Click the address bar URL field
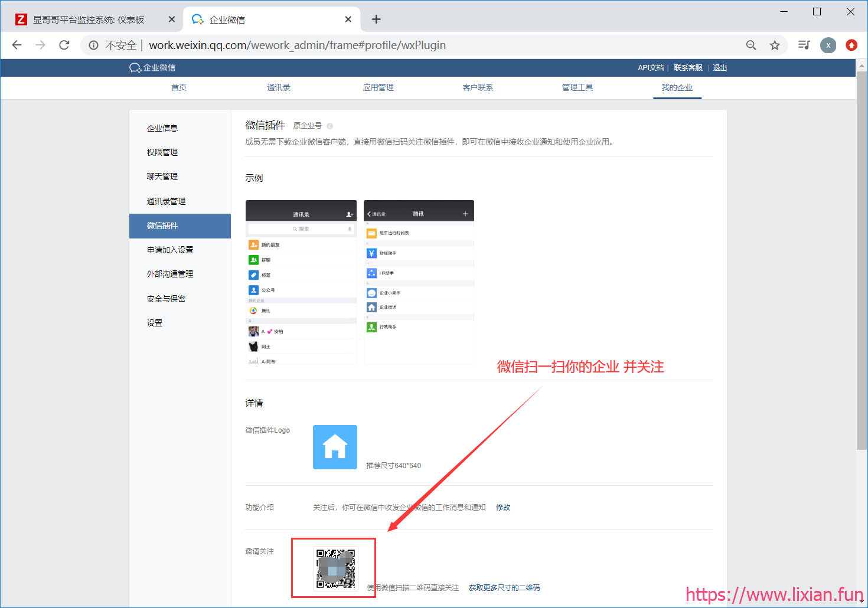868x608 pixels. tap(413, 45)
